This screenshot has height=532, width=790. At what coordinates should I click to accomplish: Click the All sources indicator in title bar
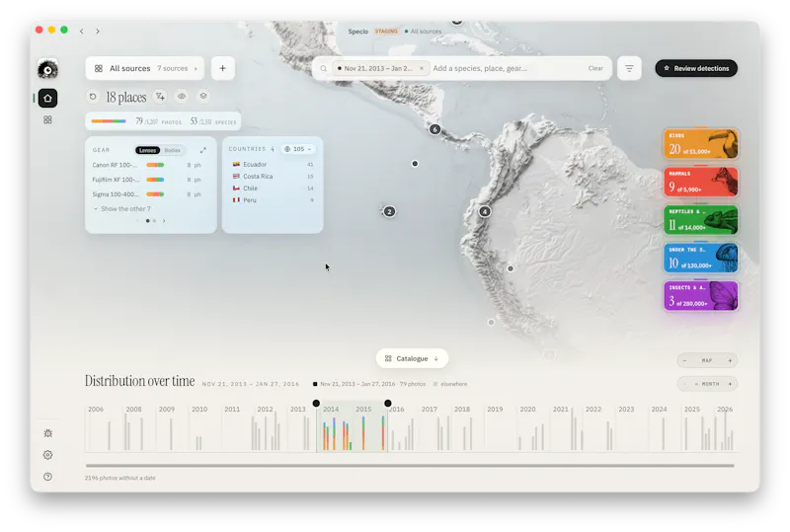pyautogui.click(x=424, y=32)
